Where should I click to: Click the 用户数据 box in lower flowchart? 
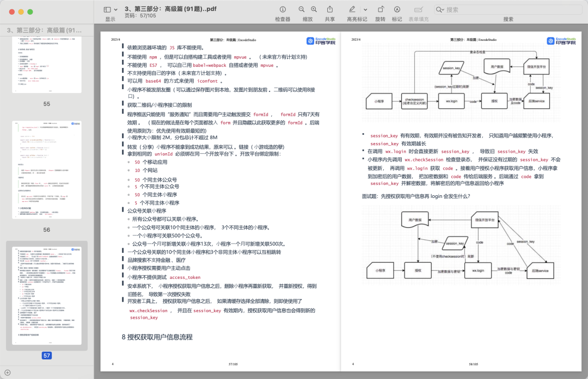[x=415, y=220]
